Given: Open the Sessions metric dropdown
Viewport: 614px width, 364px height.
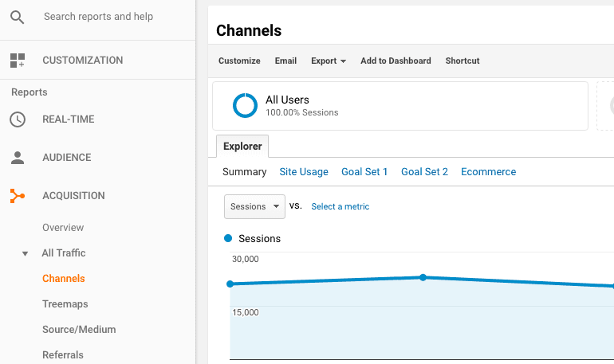Looking at the screenshot, I should tap(254, 206).
